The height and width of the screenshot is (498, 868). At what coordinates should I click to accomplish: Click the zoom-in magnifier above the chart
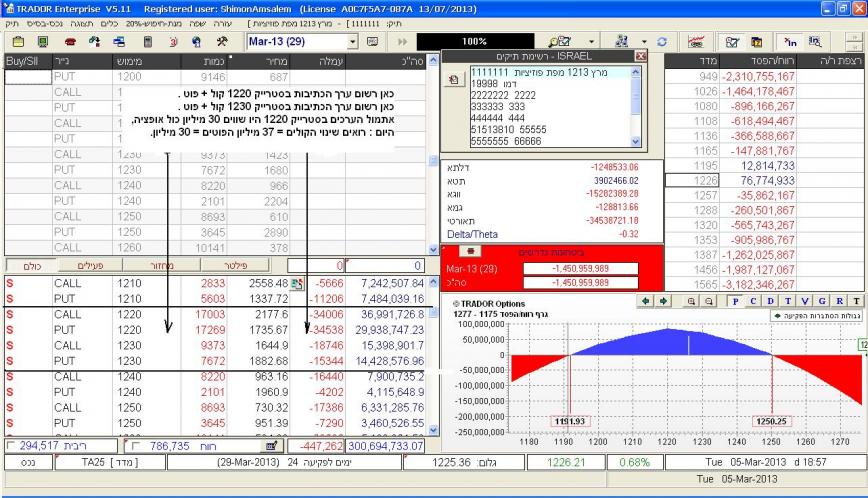[x=693, y=300]
